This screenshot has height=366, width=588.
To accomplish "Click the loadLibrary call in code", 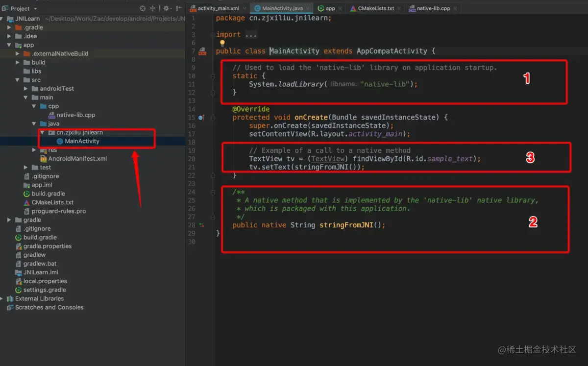I will [301, 84].
